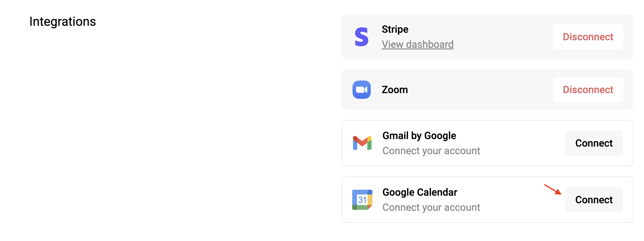Click "Connect your account" under Google Calendar

(x=431, y=207)
